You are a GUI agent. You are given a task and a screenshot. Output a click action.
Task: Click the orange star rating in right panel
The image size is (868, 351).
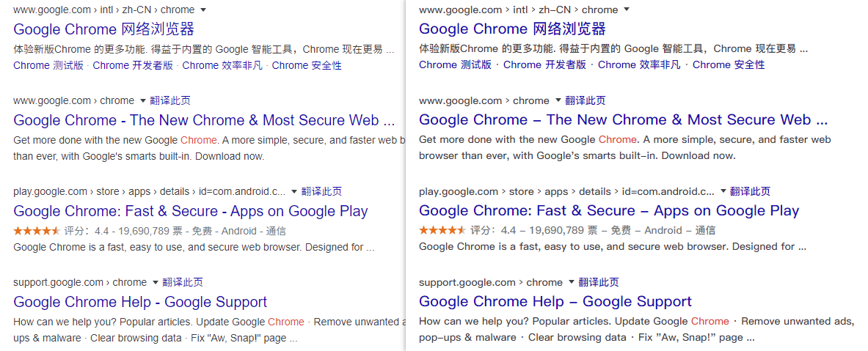click(x=442, y=230)
